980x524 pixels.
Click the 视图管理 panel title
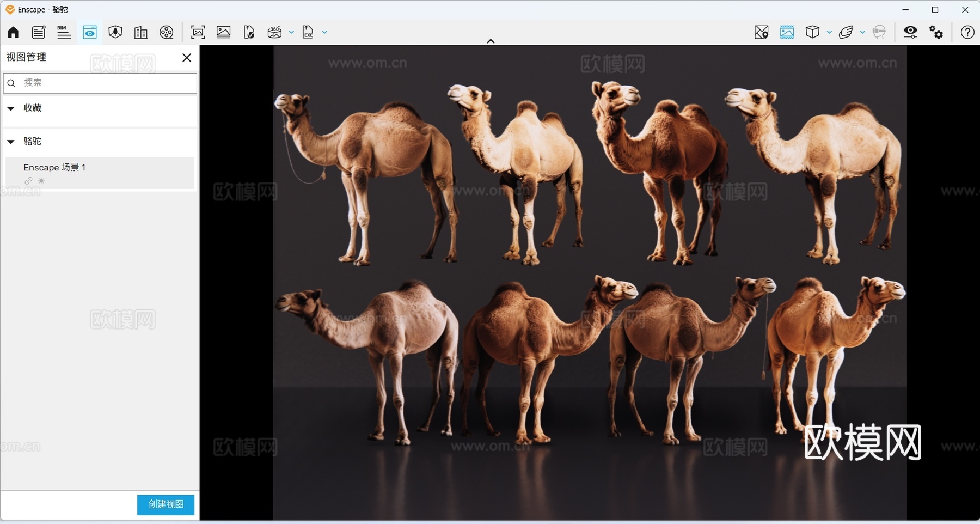26,57
